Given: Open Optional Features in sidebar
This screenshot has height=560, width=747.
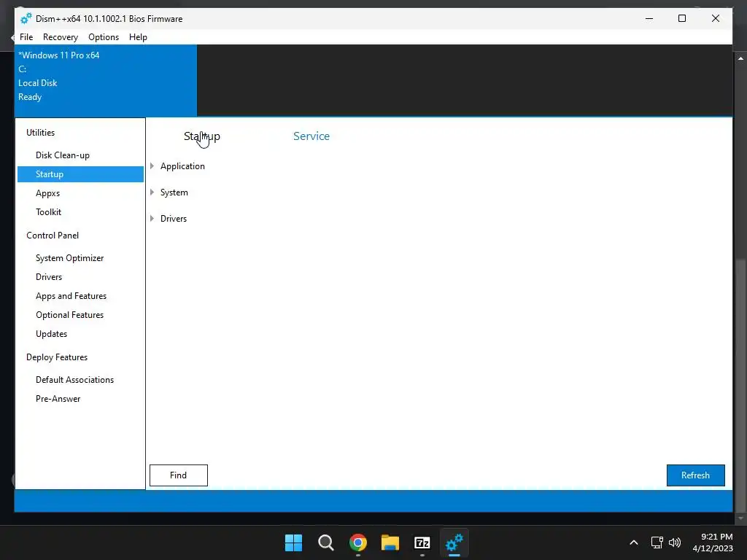Looking at the screenshot, I should pyautogui.click(x=69, y=315).
